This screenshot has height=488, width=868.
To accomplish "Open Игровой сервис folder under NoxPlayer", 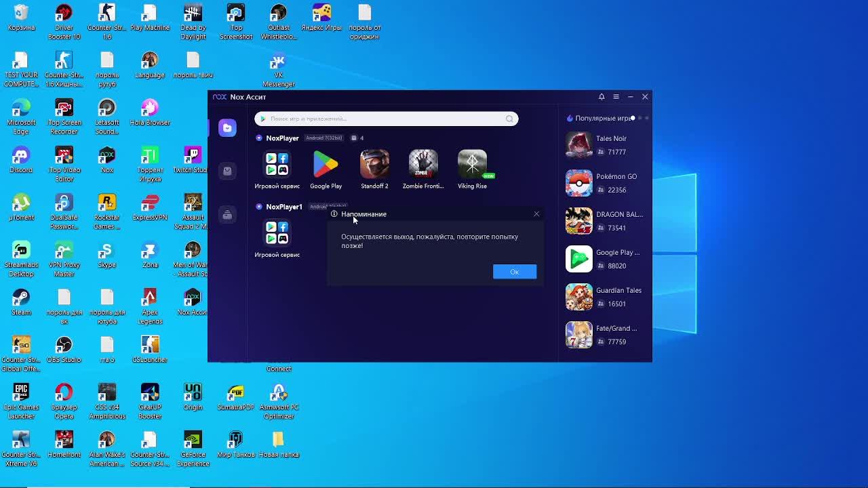I will (x=277, y=169).
